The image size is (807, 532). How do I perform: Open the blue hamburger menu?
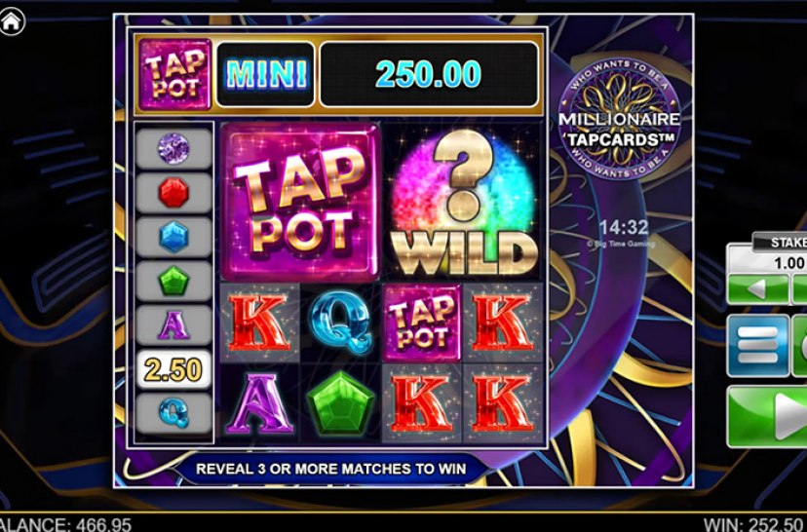(757, 345)
